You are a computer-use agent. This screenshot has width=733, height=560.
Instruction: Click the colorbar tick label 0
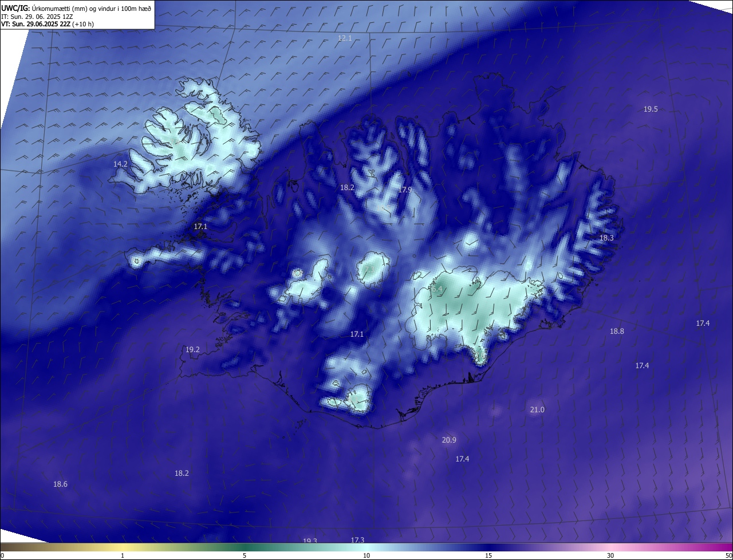point(2,555)
